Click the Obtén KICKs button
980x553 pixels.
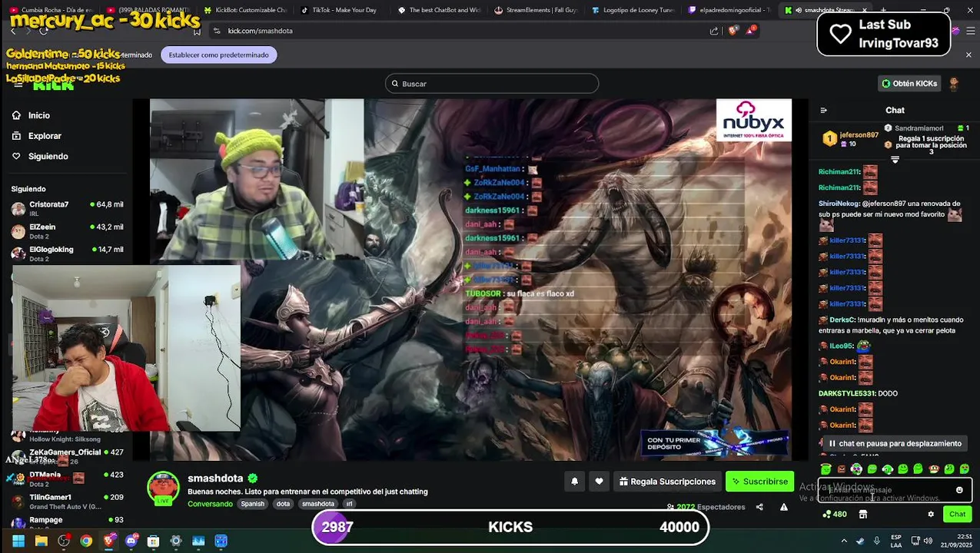pyautogui.click(x=909, y=84)
